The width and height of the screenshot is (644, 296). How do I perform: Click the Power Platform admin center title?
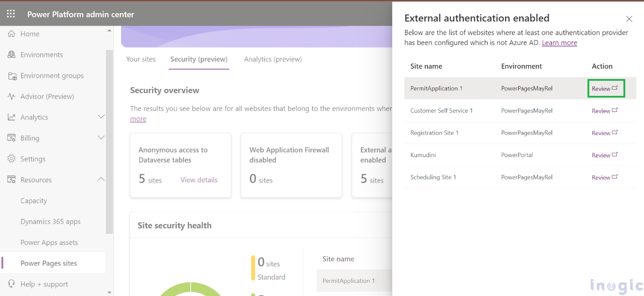pyautogui.click(x=80, y=14)
